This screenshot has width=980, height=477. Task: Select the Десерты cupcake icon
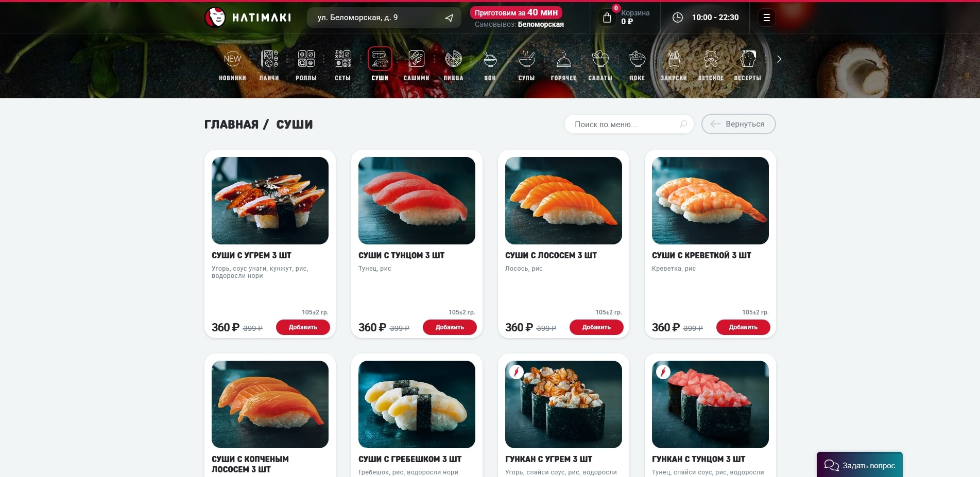[x=747, y=60]
